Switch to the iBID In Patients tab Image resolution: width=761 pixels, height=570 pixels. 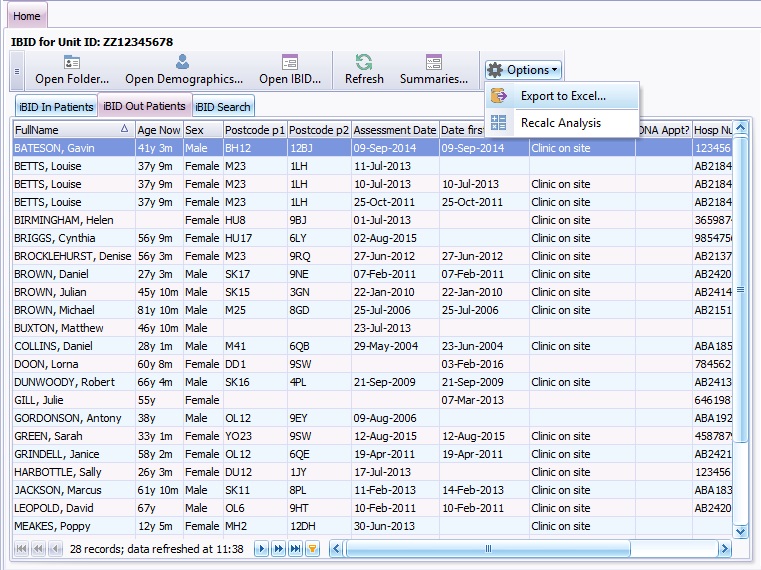[56, 107]
